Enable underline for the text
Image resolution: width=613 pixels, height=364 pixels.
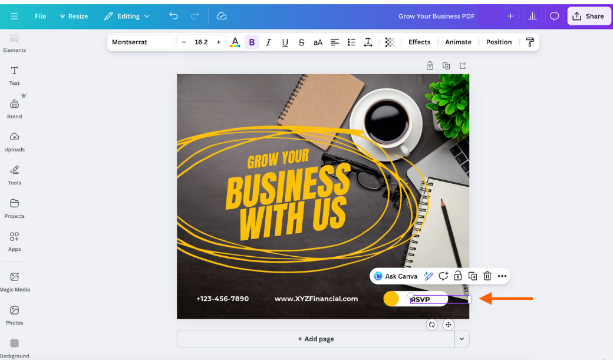click(x=285, y=42)
